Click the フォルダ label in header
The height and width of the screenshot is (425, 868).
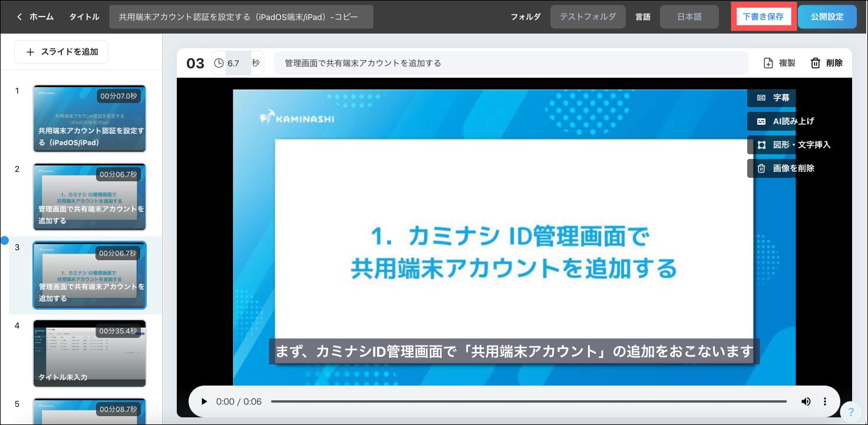tap(526, 17)
